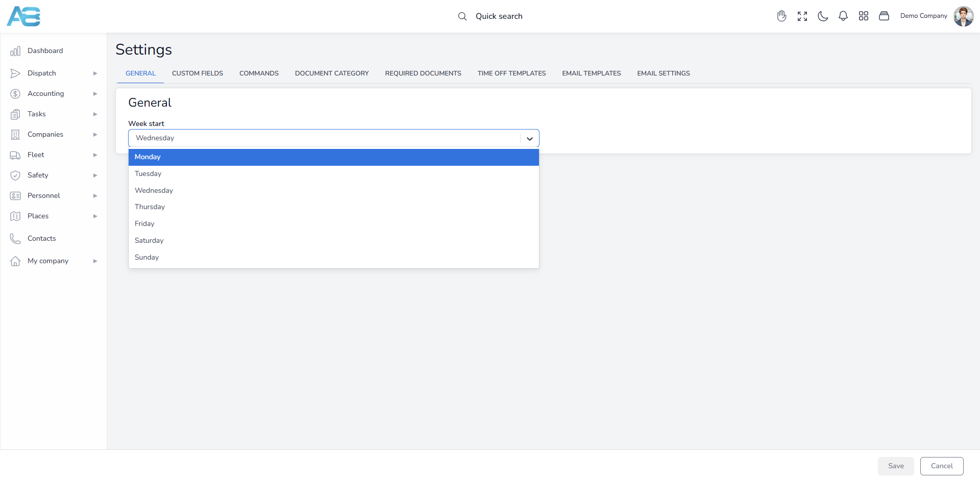
Task: Open the Dashboard page
Action: point(45,51)
